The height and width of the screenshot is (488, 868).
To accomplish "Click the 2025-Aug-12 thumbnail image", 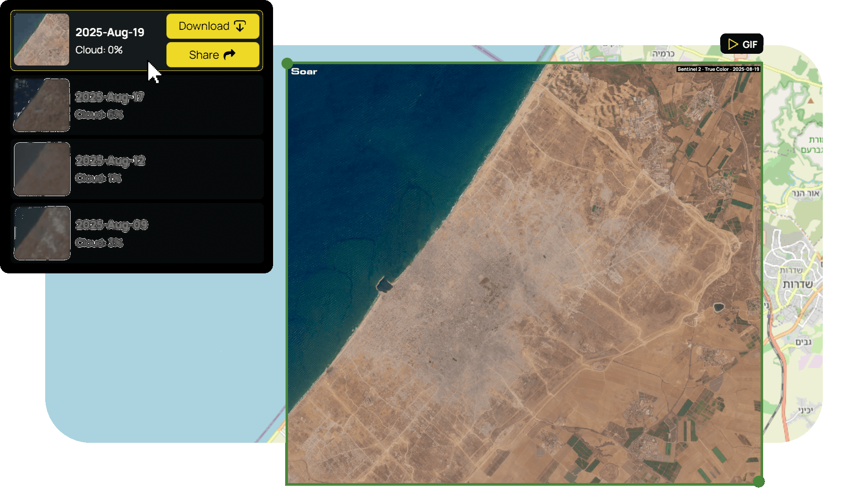I will [42, 169].
